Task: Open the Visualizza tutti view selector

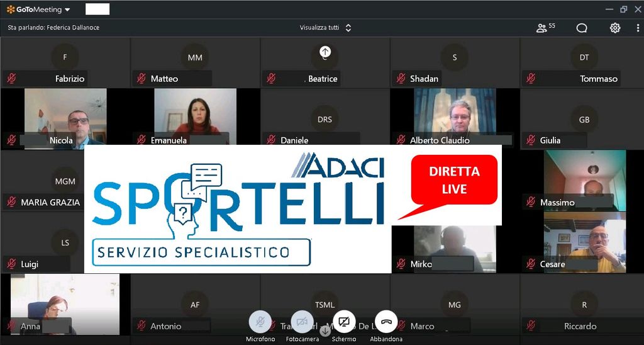Action: click(x=325, y=28)
